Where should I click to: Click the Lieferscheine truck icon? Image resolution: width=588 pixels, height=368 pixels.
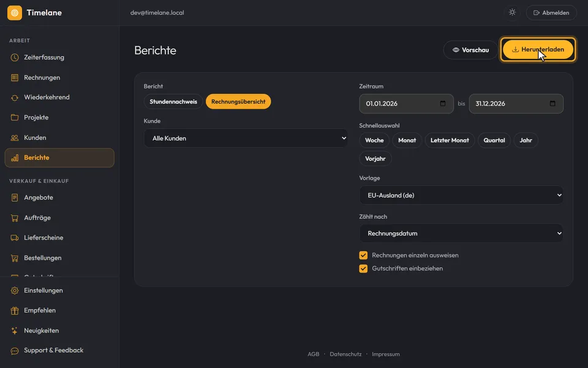15,238
